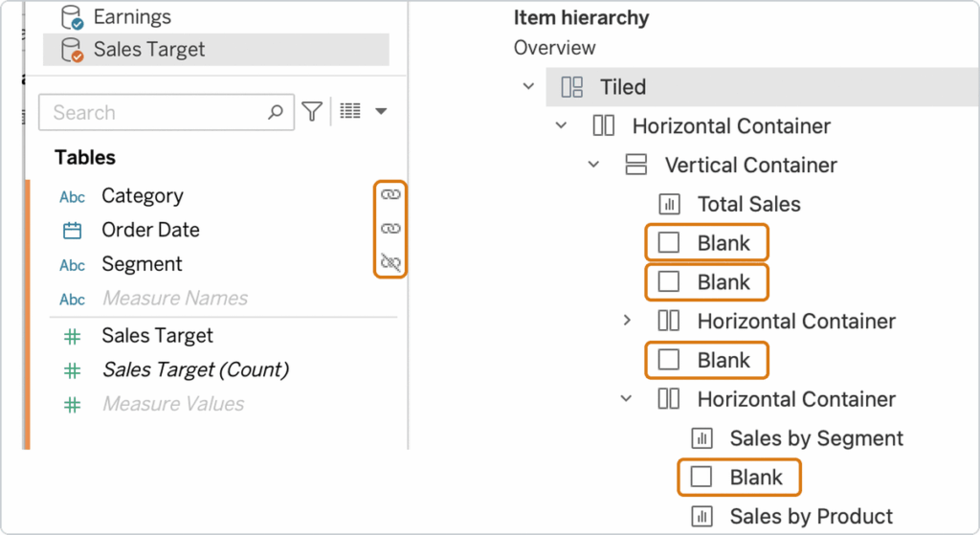Select the Segment field
The image size is (980, 535).
(x=142, y=264)
